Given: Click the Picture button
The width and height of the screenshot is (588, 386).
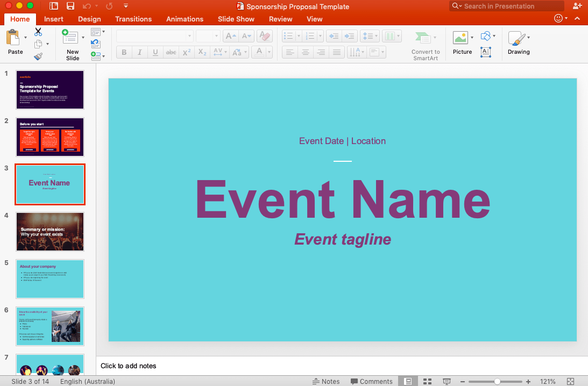Looking at the screenshot, I should tap(462, 43).
